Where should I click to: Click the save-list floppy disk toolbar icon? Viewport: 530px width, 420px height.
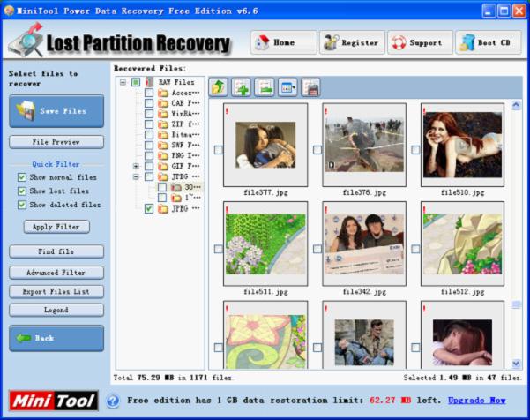[x=310, y=87]
